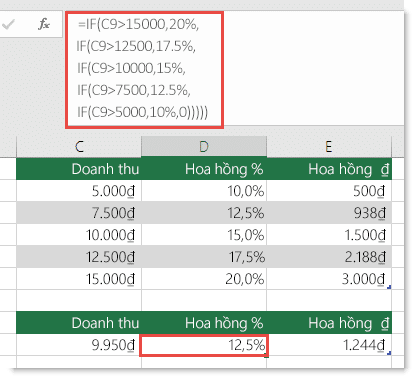Select cell with 938đ commission

click(329, 213)
